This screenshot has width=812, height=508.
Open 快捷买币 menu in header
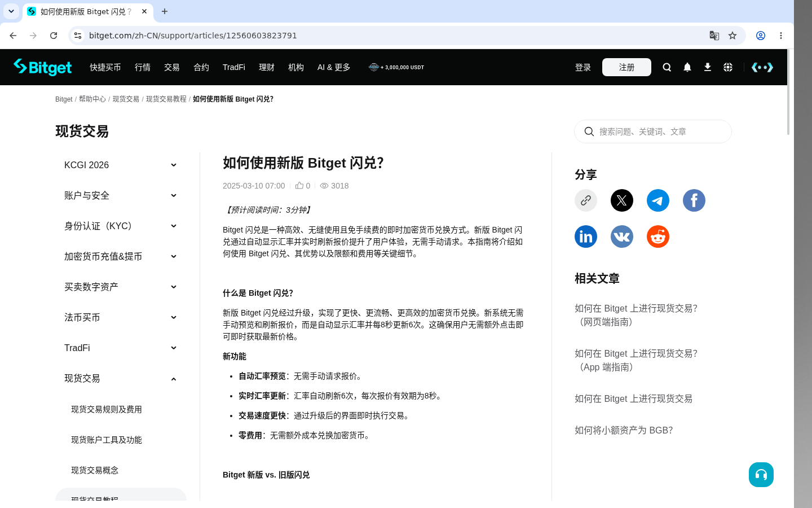coord(105,67)
